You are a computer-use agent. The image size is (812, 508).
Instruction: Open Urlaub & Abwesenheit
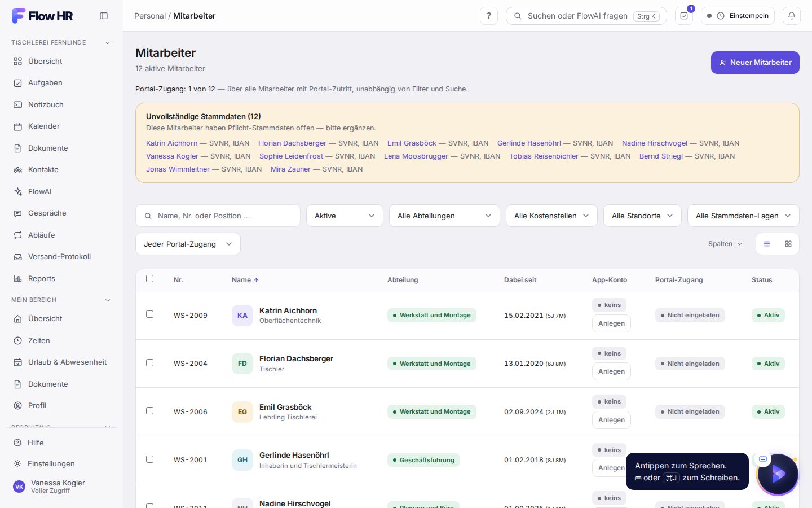coord(61,362)
